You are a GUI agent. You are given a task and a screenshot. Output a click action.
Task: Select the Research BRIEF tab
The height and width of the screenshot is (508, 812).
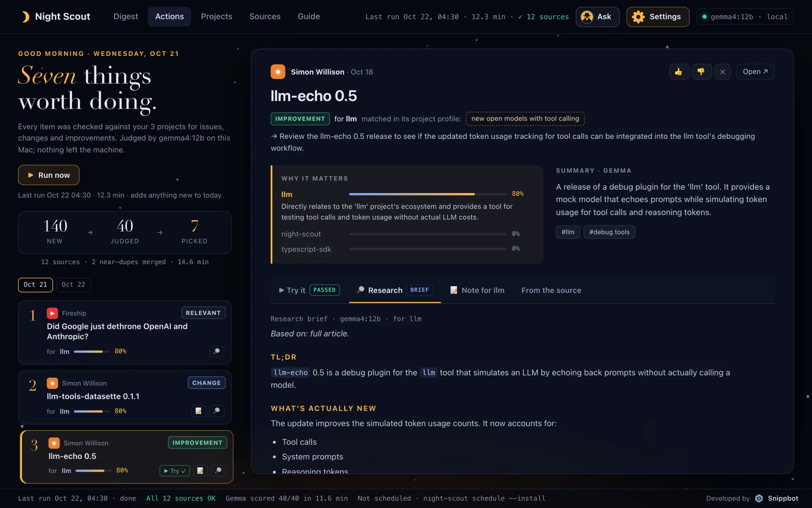pyautogui.click(x=395, y=290)
